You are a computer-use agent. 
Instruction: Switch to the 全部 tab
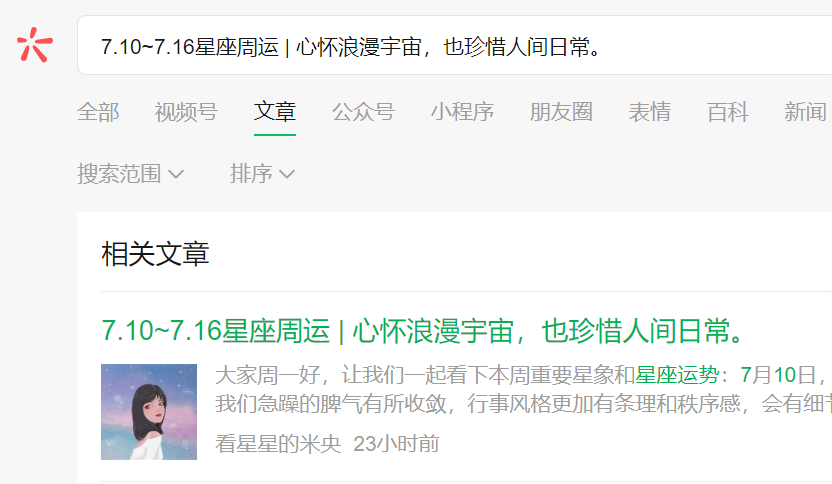98,112
